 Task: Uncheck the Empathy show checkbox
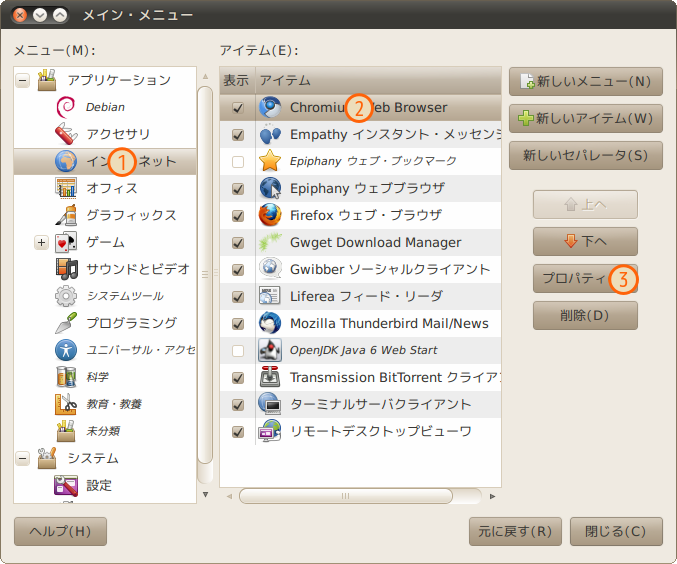pyautogui.click(x=238, y=135)
